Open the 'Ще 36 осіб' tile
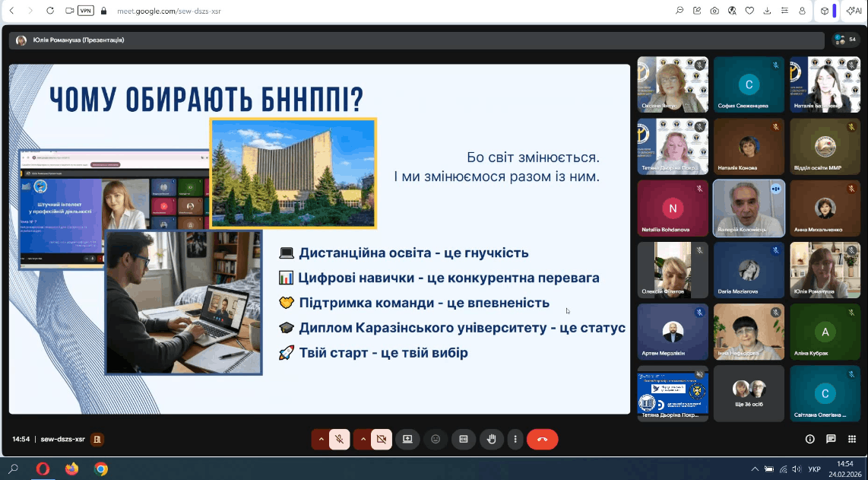Viewport: 868px width, 480px height. click(x=749, y=393)
